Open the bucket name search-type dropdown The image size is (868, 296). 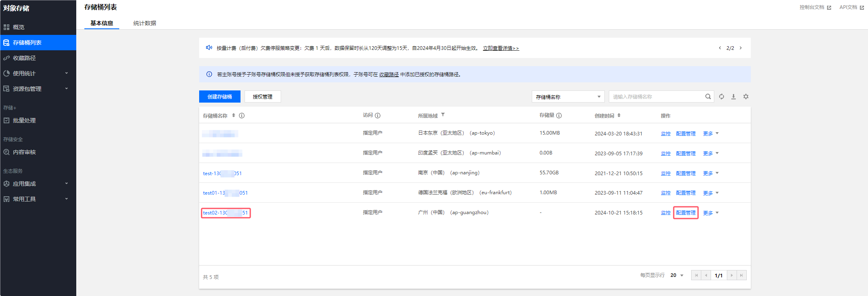(568, 97)
